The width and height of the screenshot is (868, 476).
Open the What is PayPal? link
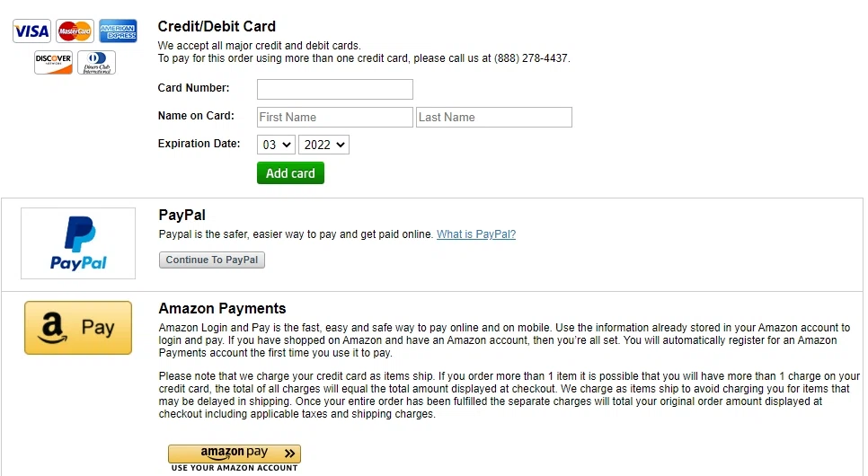476,234
